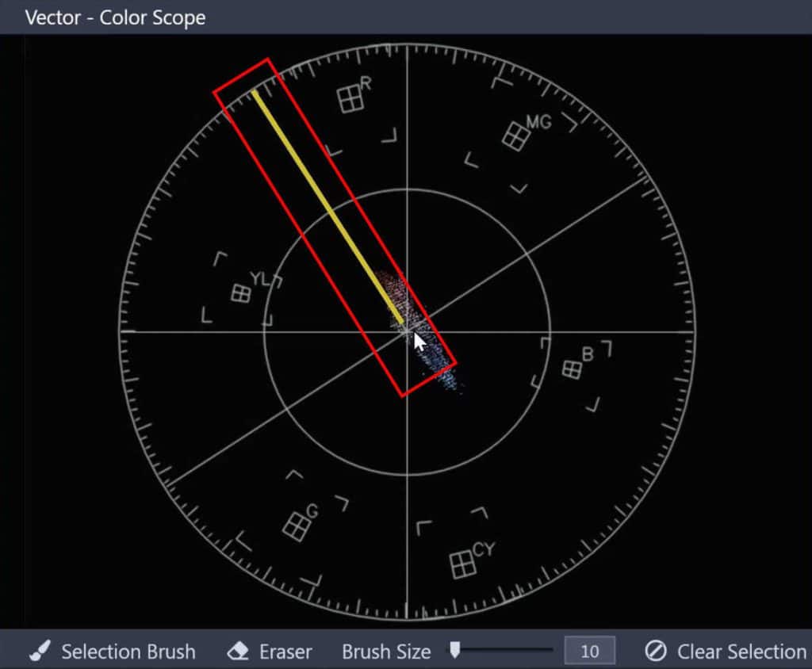This screenshot has width=812, height=669.
Task: Select the Brush Size label
Action: [386, 652]
